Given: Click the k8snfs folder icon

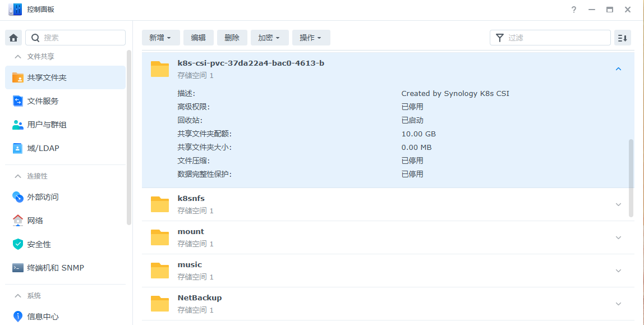Looking at the screenshot, I should coord(160,204).
